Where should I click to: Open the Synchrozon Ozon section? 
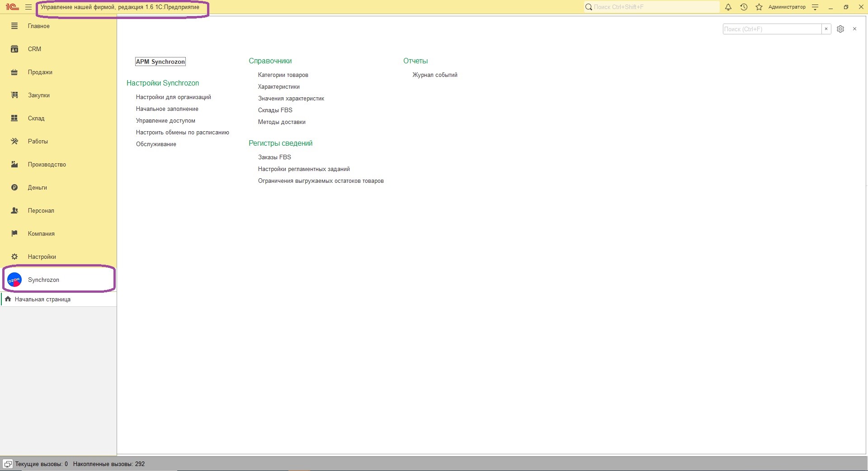tap(43, 280)
